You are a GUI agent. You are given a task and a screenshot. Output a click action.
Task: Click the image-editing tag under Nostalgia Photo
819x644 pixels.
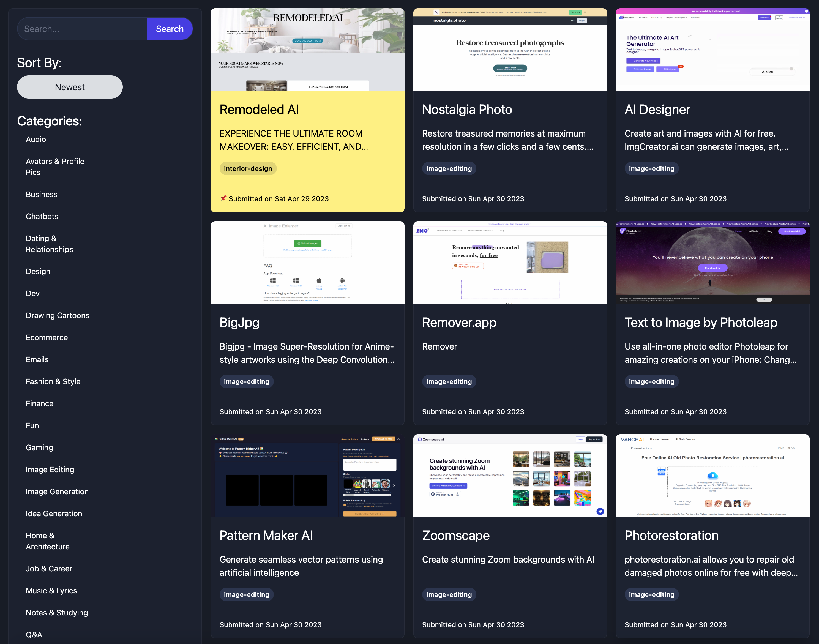tap(449, 168)
